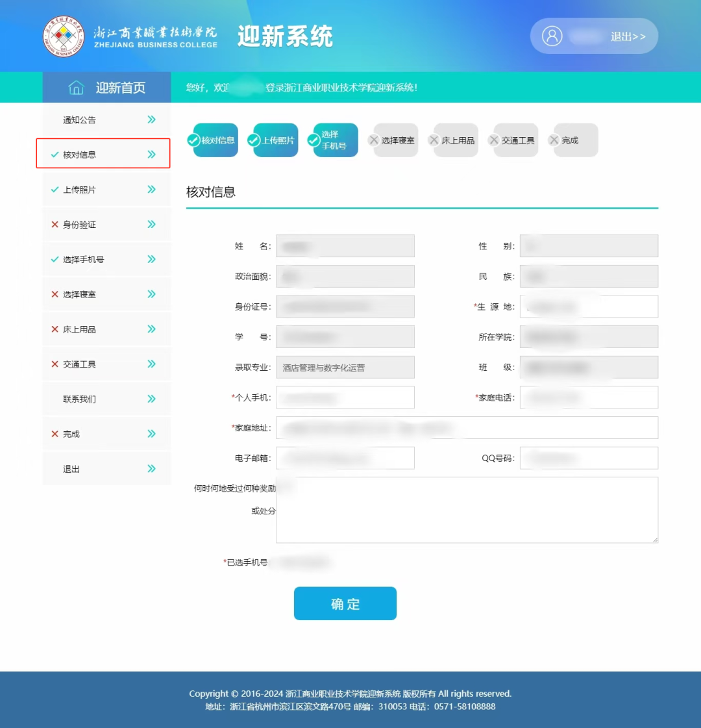This screenshot has height=728, width=701.
Task: Click the 个人手机 input field
Action: click(x=345, y=397)
